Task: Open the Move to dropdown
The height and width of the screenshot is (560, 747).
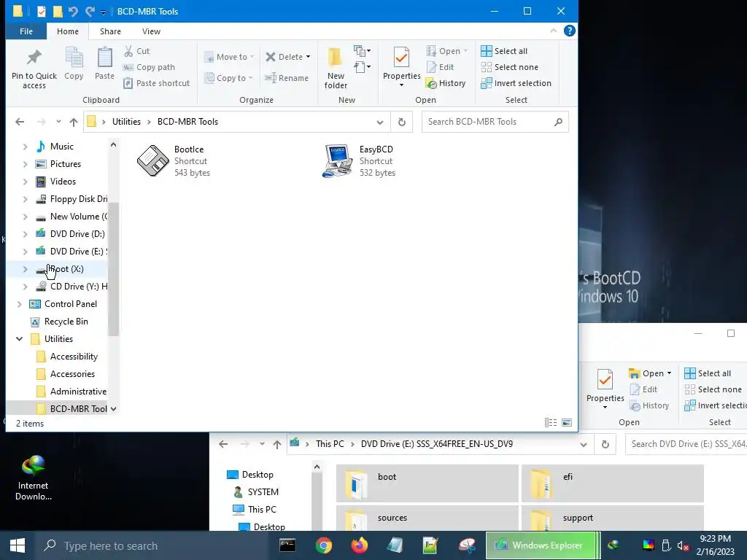Action: point(229,57)
